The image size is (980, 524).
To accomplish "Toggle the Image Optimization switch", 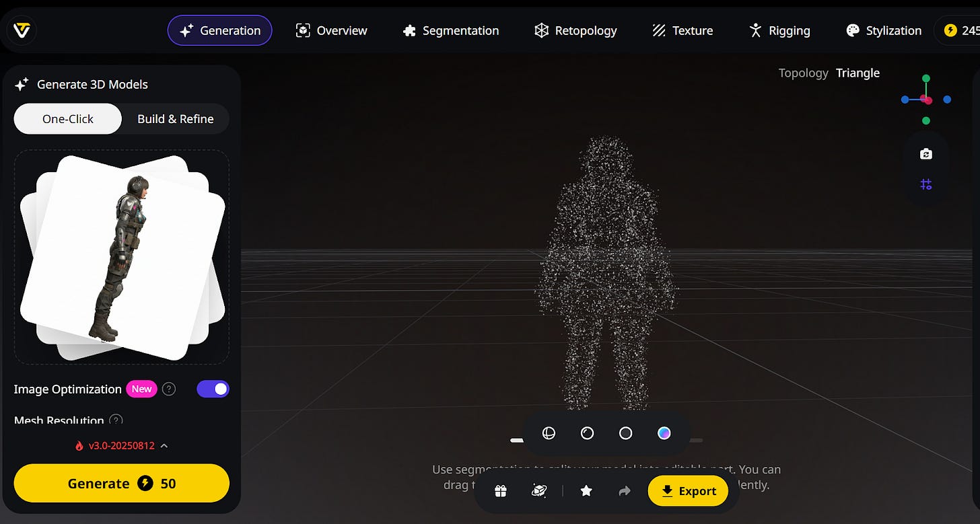I will point(213,389).
